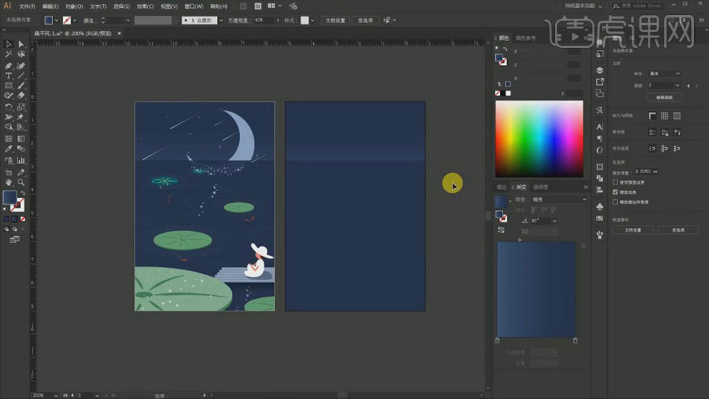This screenshot has width=709, height=400.
Task: Select the Hand tool
Action: coord(8,182)
